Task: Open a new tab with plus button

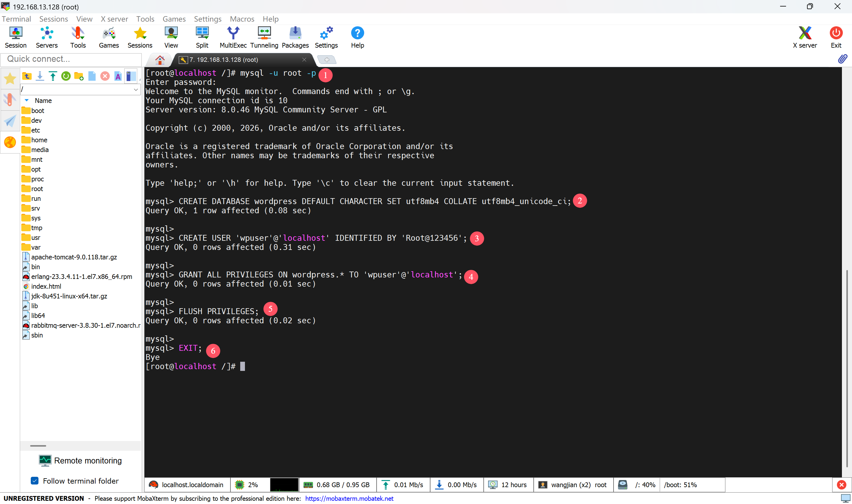Action: pos(327,60)
